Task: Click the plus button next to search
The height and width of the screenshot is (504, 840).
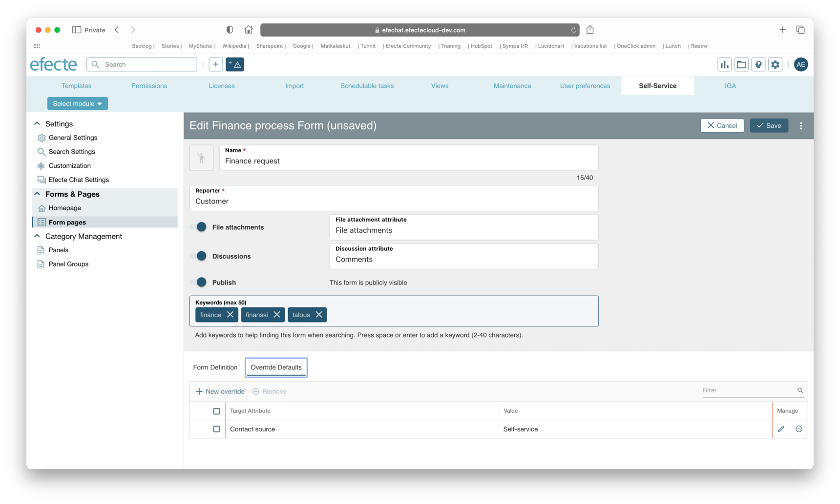Action: coord(215,64)
